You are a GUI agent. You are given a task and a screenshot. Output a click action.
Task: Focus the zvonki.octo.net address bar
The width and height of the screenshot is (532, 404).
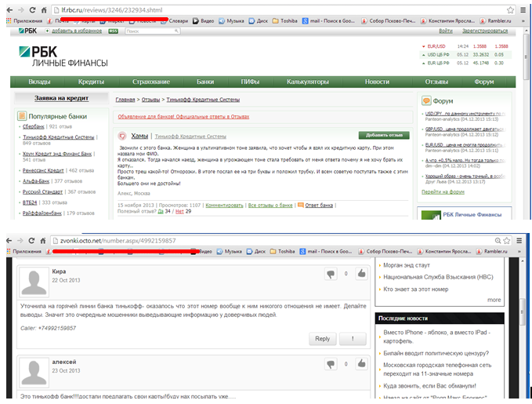coord(281,241)
